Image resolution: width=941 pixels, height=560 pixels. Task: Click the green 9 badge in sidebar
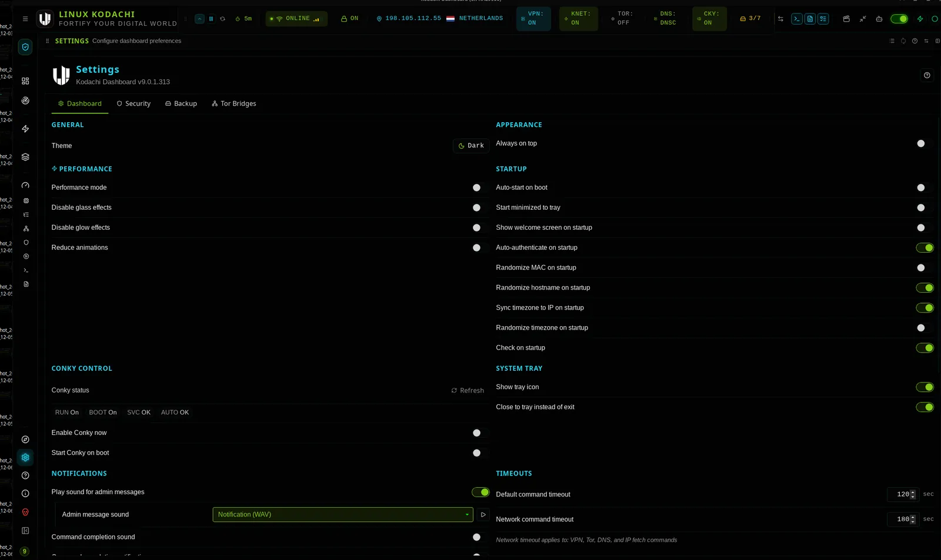[x=25, y=551]
